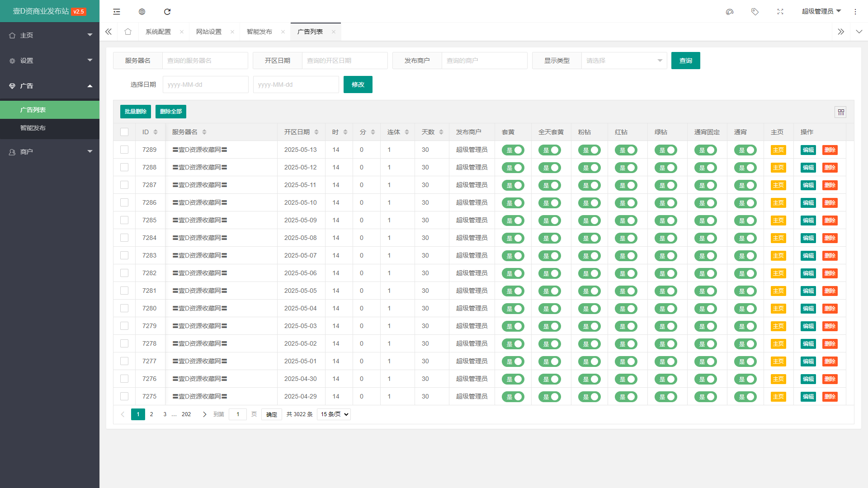Sort by ID column arrows
Viewport: 868px width, 488px height.
tap(156, 132)
